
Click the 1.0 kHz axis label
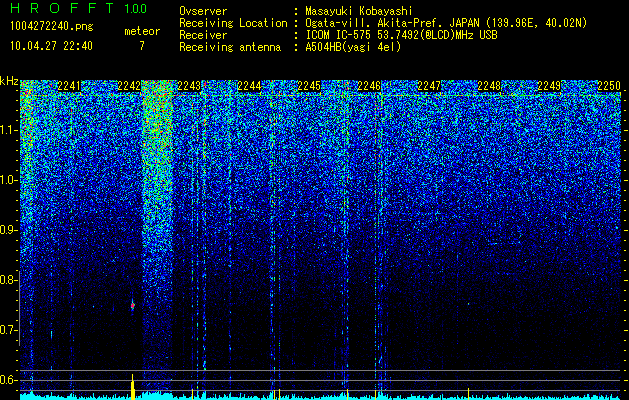tap(9, 181)
